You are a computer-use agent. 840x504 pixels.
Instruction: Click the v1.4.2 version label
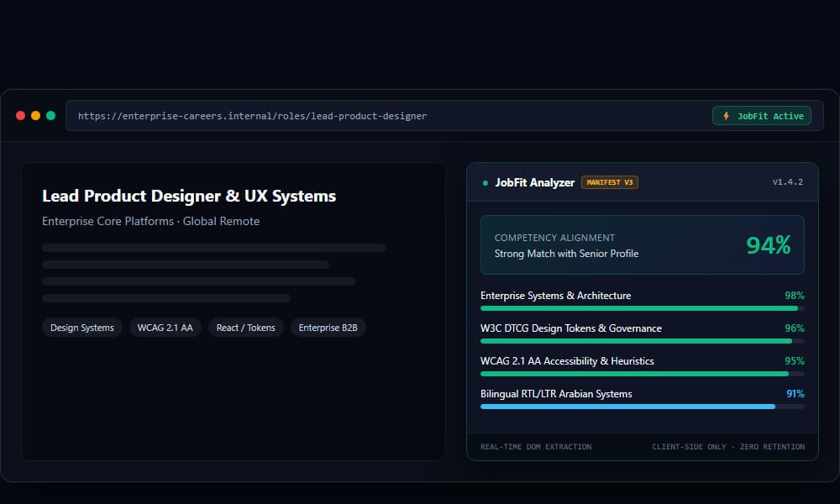click(x=788, y=182)
